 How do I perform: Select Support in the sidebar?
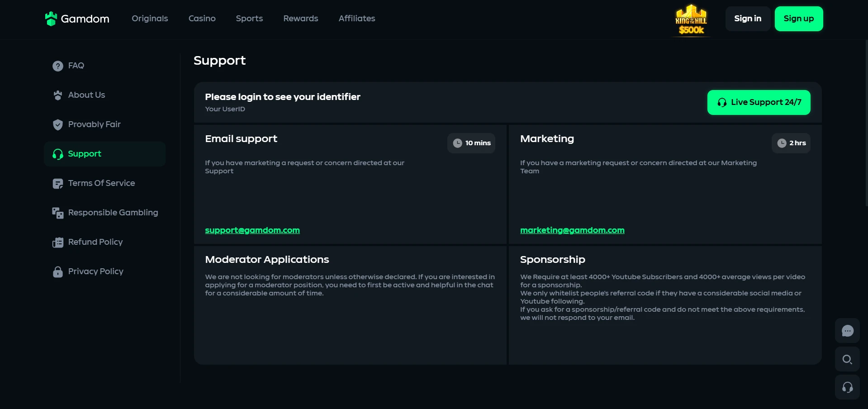(x=105, y=154)
